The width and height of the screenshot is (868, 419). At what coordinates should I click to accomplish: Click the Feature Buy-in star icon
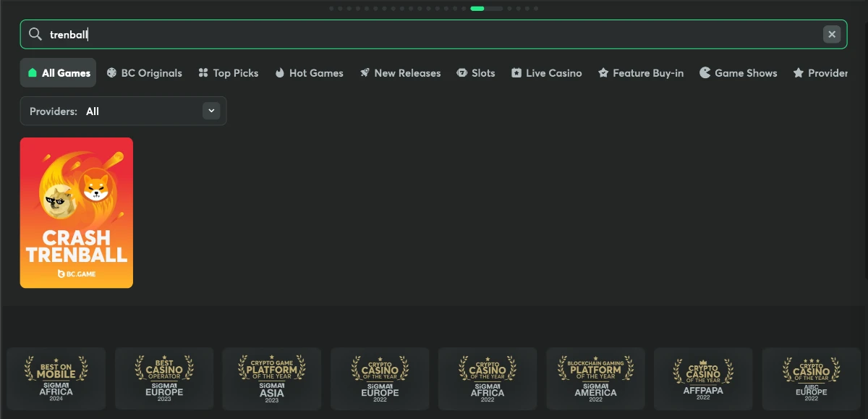(603, 73)
